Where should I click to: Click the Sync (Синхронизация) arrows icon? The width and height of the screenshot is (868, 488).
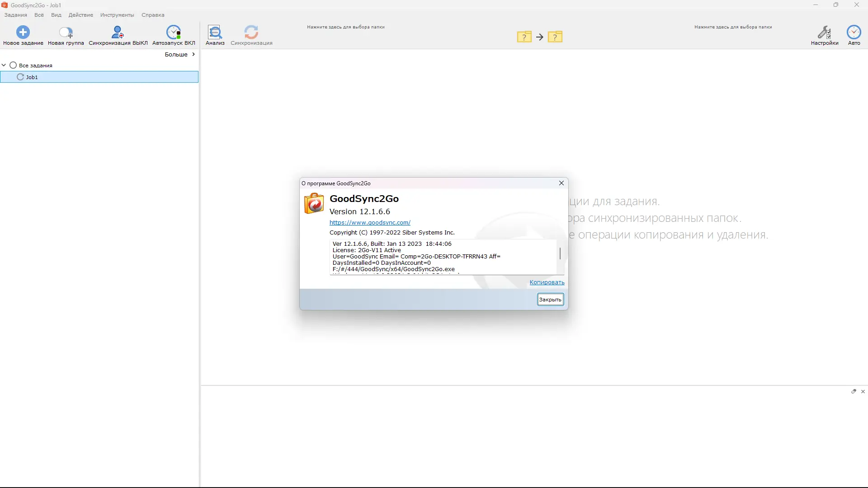click(251, 32)
